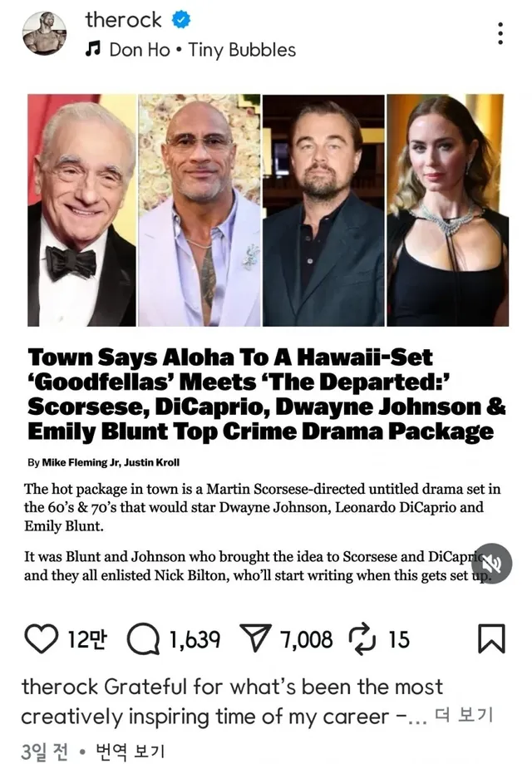Open the three-dot options menu
The image size is (532, 764).
pyautogui.click(x=500, y=33)
